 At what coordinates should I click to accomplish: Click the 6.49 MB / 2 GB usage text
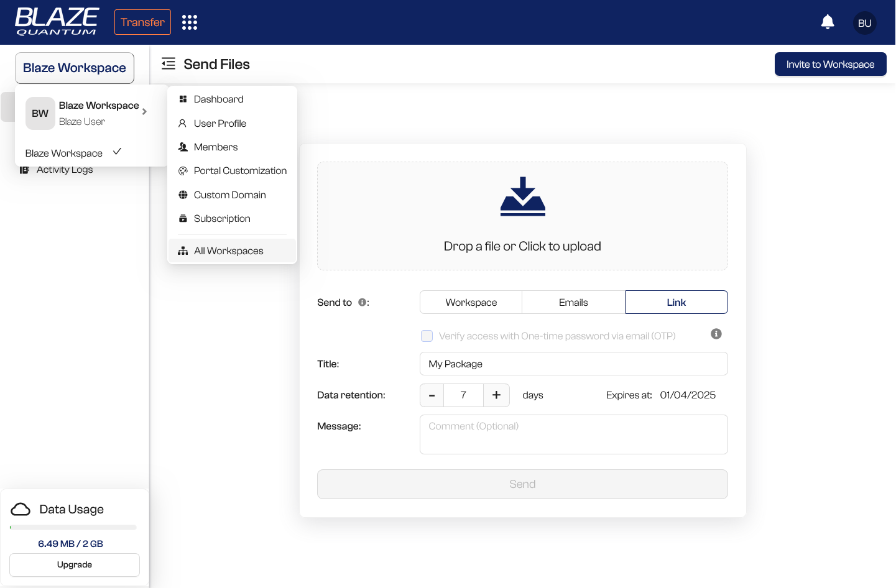point(70,543)
